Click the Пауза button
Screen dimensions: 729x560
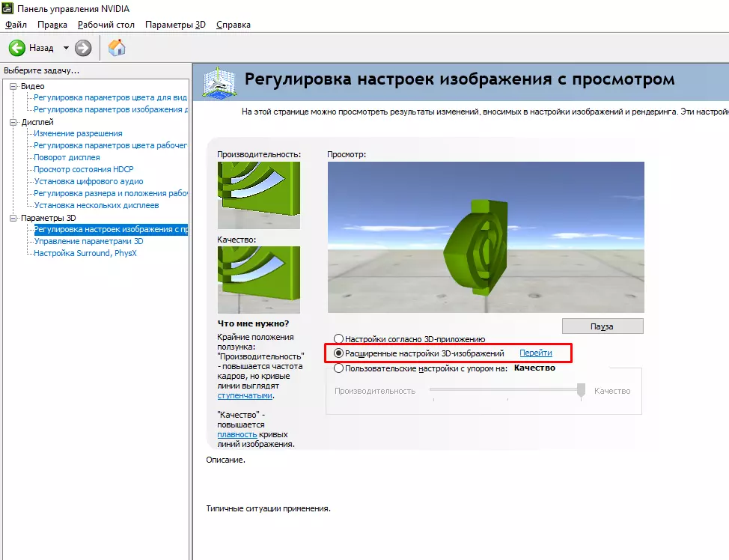[603, 326]
